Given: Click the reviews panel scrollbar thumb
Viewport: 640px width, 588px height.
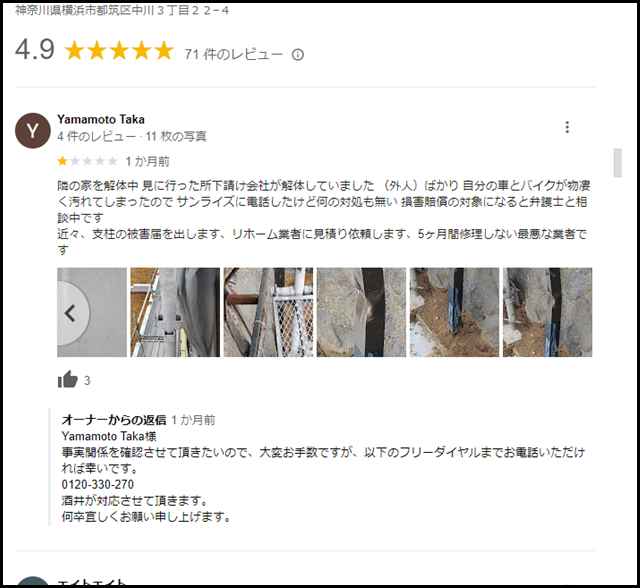Looking at the screenshot, I should (618, 162).
